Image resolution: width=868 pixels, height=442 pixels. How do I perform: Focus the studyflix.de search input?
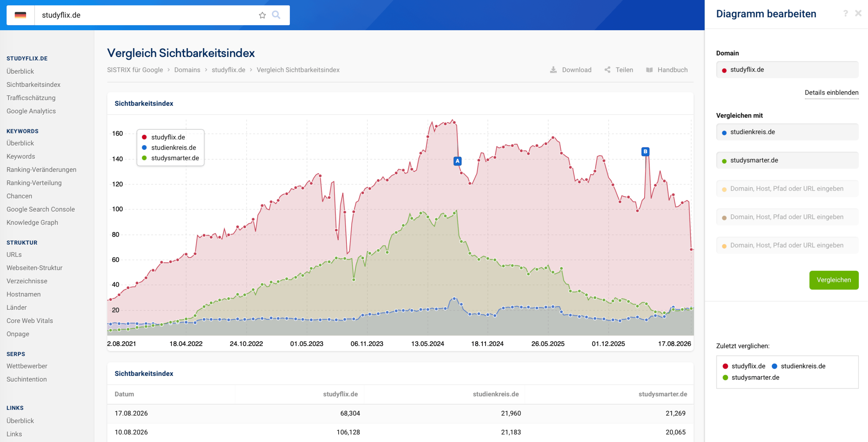(146, 15)
